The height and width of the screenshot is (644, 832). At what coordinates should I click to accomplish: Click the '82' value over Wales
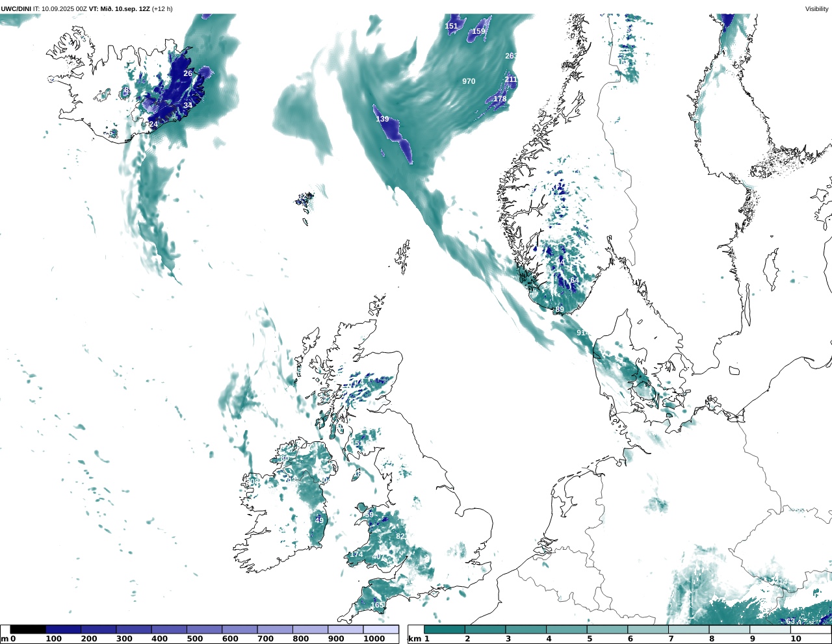point(400,536)
